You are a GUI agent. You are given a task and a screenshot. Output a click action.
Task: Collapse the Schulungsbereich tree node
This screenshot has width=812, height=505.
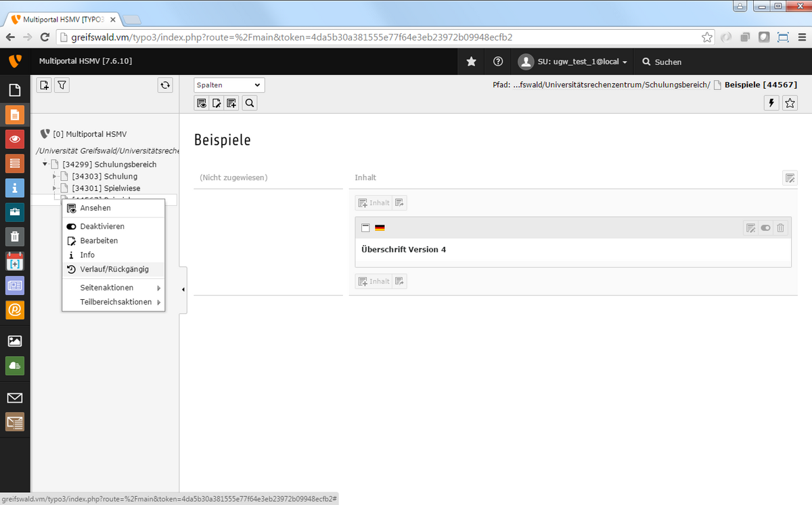(x=45, y=164)
